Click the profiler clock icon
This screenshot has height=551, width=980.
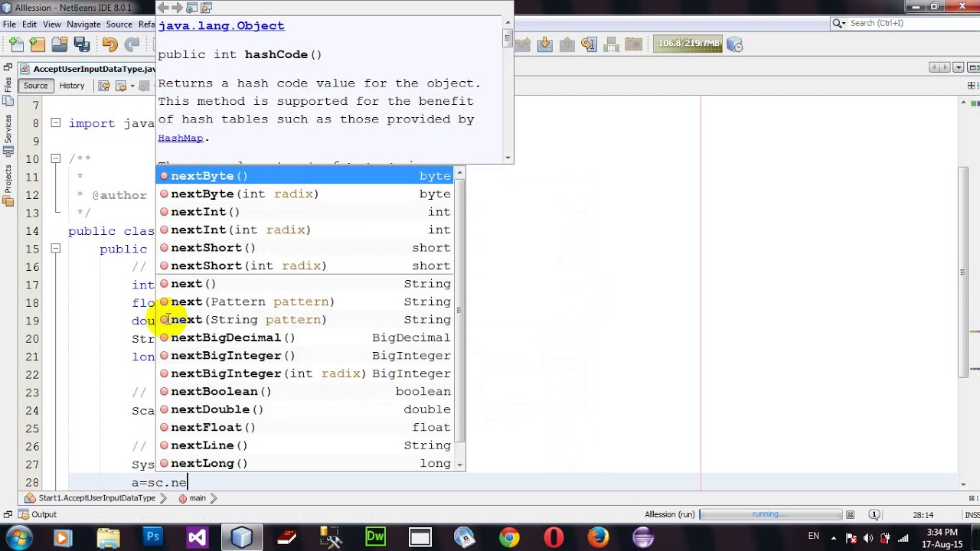pos(735,44)
